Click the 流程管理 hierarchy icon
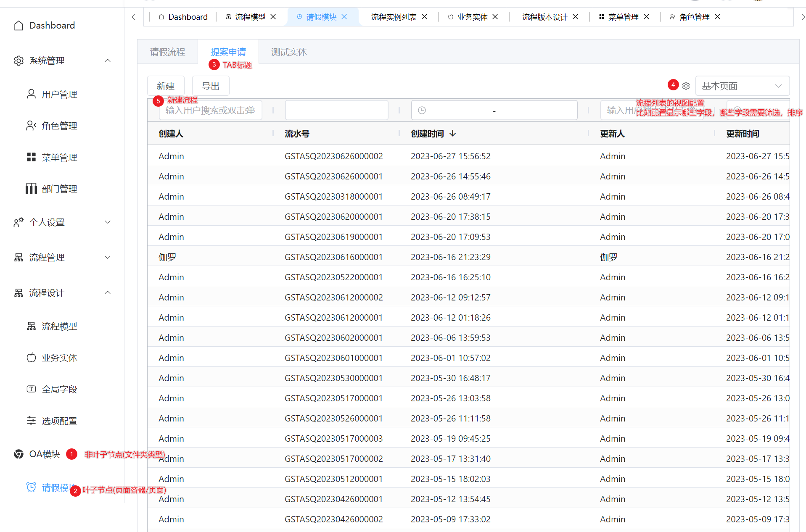 coord(18,258)
